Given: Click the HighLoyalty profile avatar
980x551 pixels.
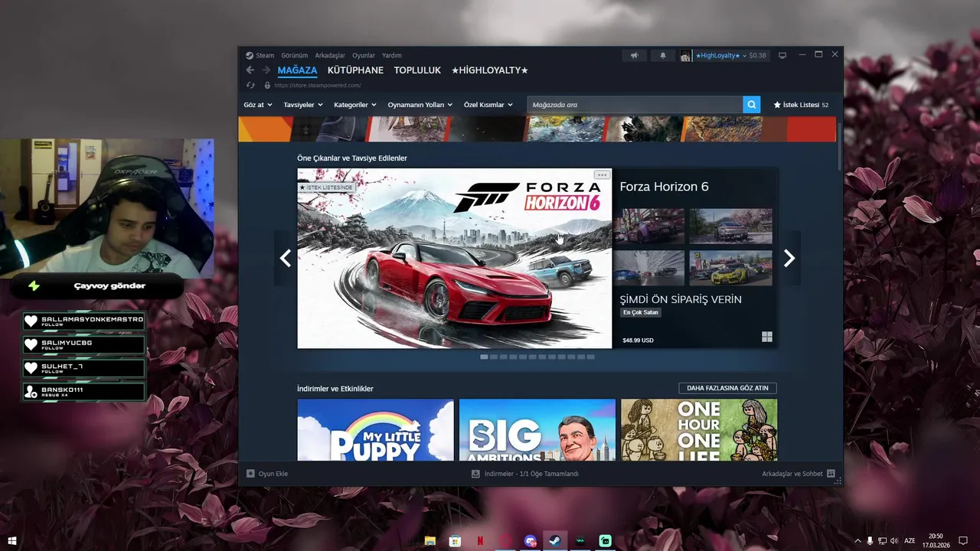Looking at the screenshot, I should pos(686,55).
